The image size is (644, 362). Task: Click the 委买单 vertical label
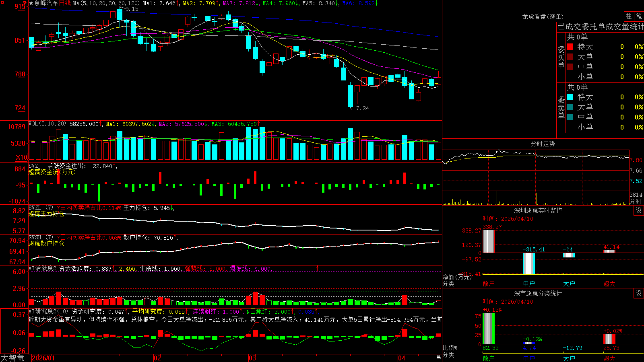tap(561, 57)
